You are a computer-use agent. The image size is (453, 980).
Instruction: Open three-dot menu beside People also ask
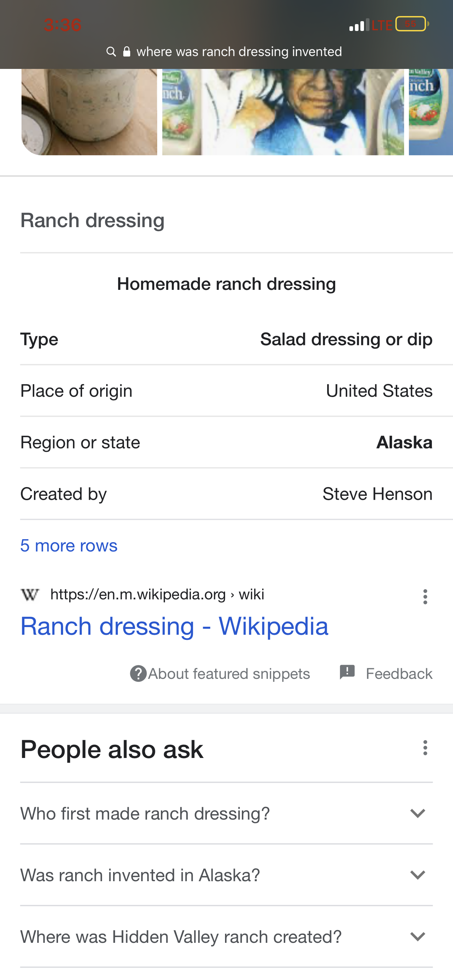point(425,747)
